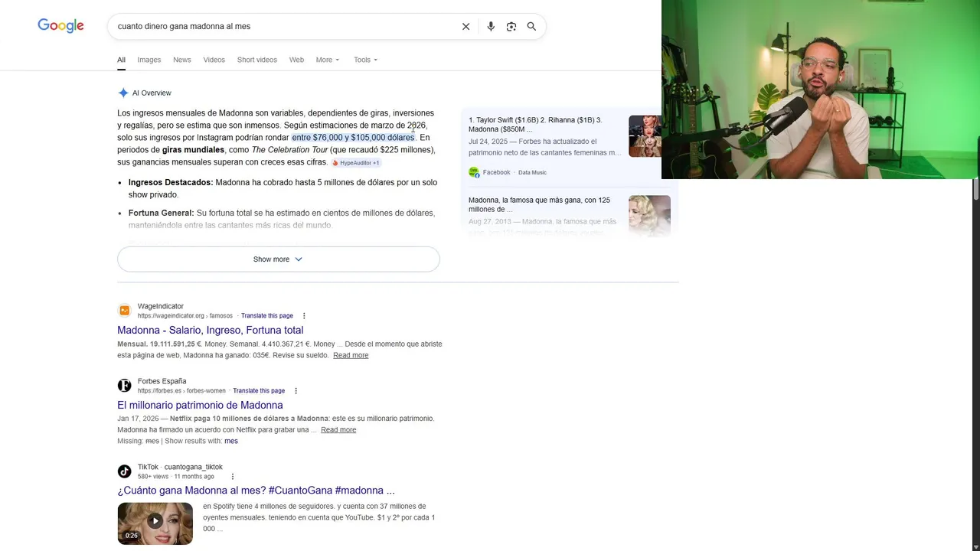980x551 pixels.
Task: Clear the search query with X icon
Action: pyautogui.click(x=465, y=27)
